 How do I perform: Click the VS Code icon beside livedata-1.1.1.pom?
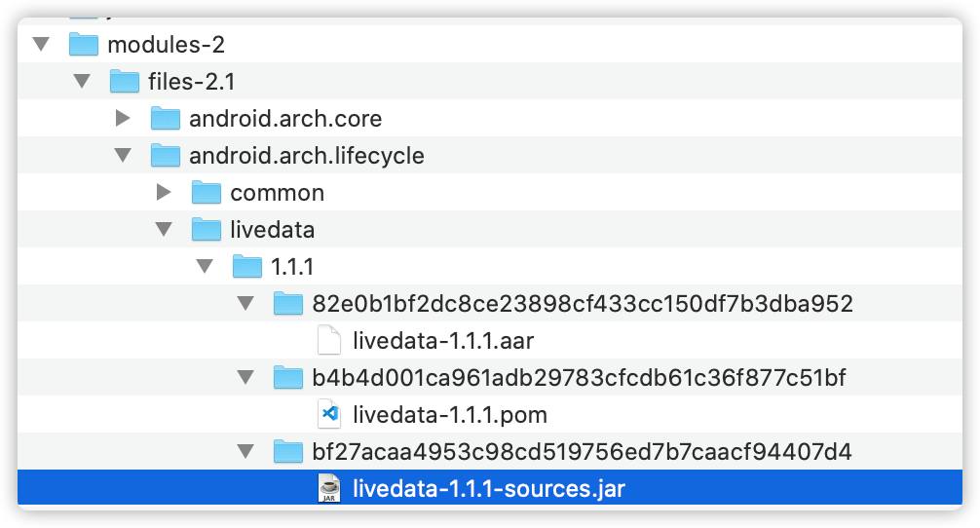pos(330,414)
